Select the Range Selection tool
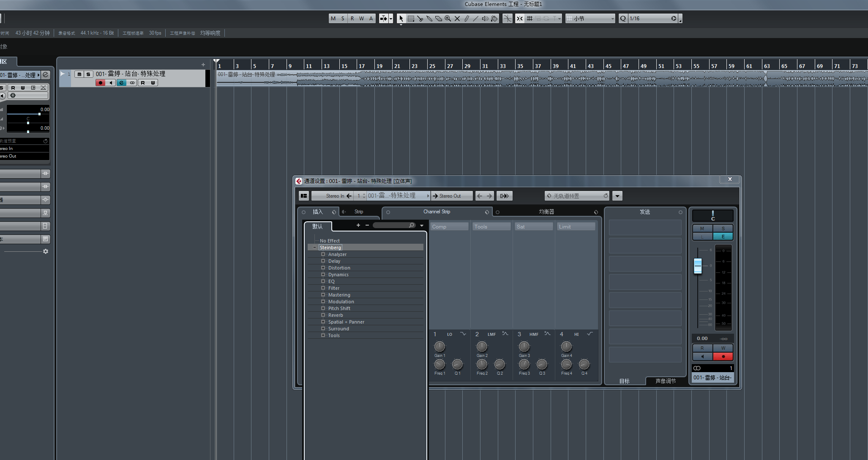 (411, 19)
